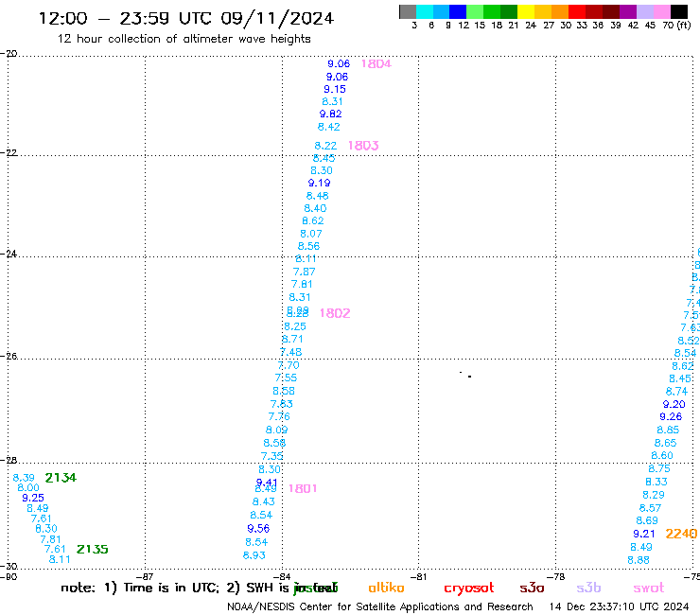The height and width of the screenshot is (615, 700).
Task: Select the 8.88 wave height value
Action: coord(639,560)
